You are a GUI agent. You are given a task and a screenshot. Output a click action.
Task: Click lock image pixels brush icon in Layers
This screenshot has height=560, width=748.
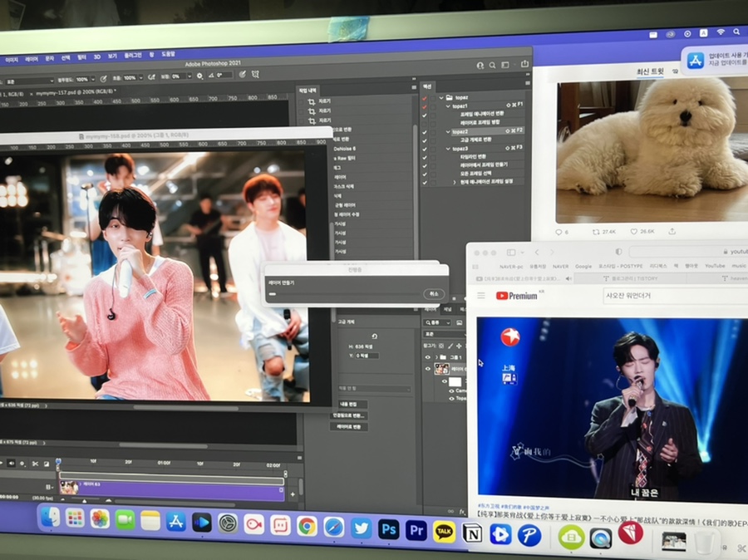click(x=450, y=346)
